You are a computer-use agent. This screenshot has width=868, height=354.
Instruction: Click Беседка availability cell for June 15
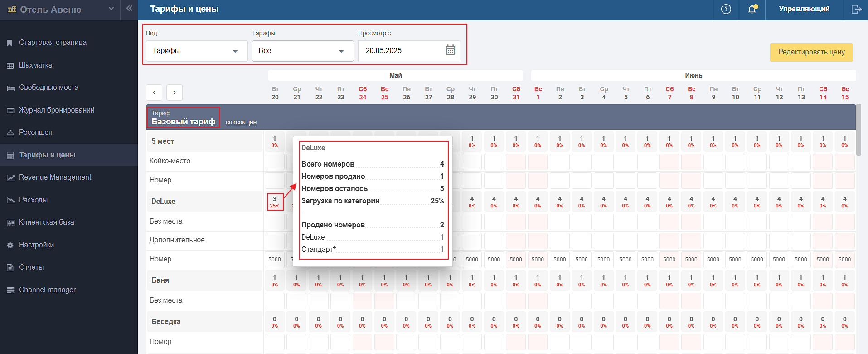point(845,322)
